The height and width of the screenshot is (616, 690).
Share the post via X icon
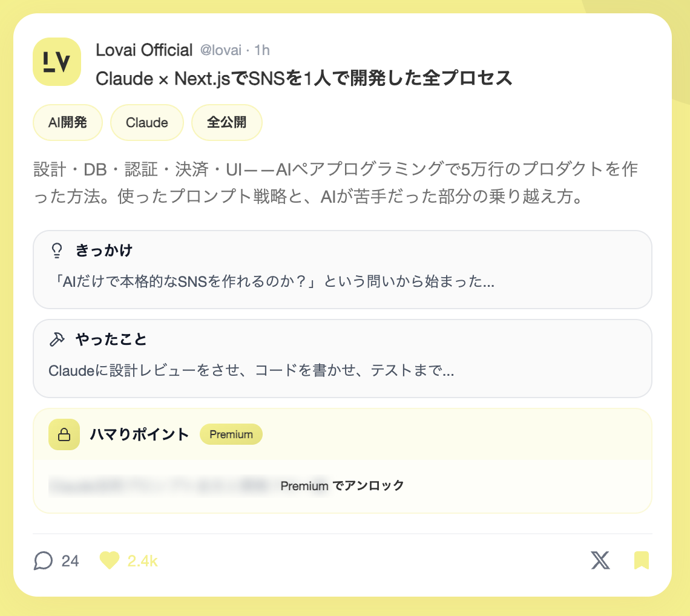[600, 560]
